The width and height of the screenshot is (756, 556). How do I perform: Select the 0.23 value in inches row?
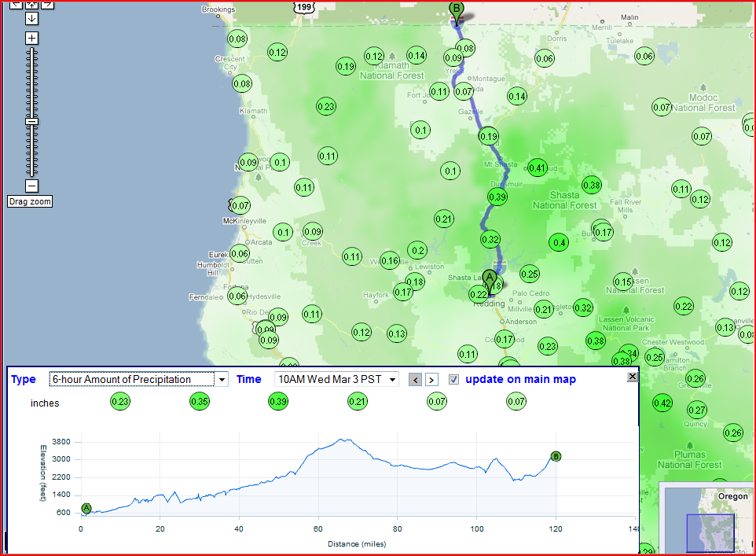coord(120,401)
